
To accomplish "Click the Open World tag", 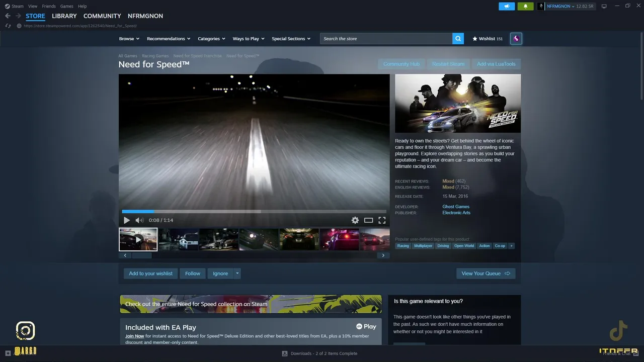I will (464, 246).
